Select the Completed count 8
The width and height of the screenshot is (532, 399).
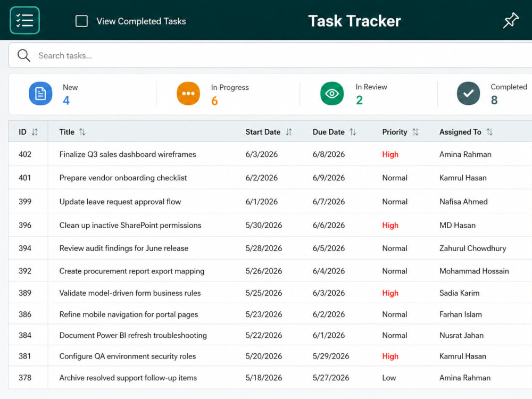point(494,100)
